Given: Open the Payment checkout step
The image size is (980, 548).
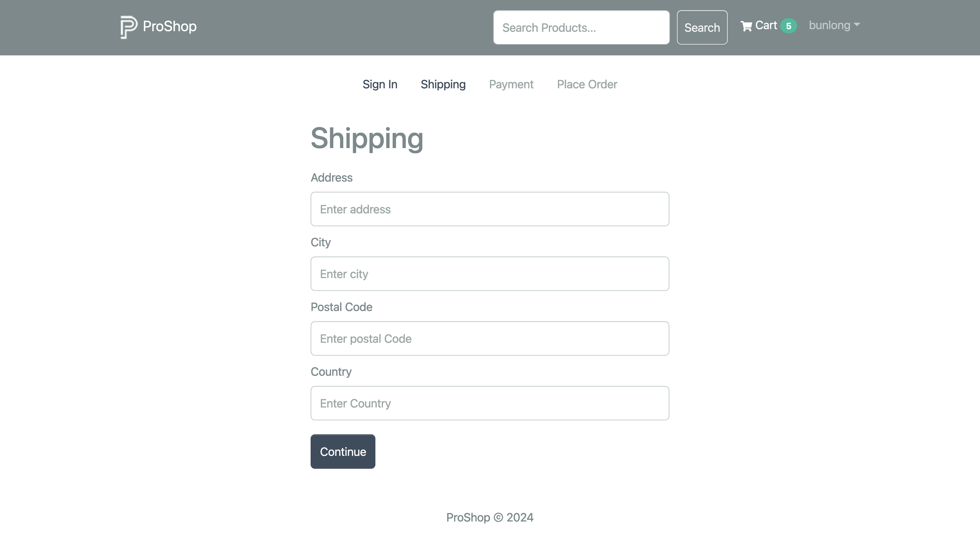Looking at the screenshot, I should tap(511, 84).
